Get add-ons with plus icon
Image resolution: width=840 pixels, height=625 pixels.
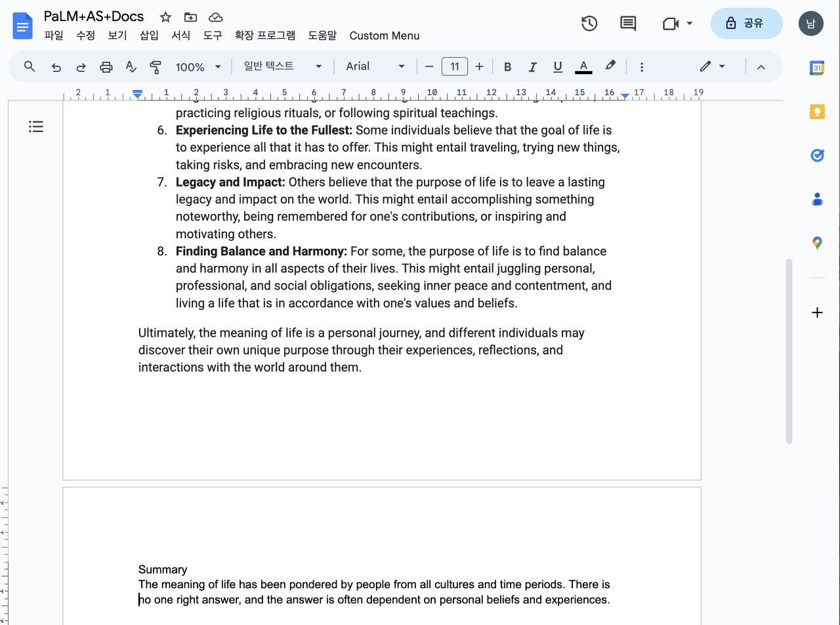pos(817,312)
